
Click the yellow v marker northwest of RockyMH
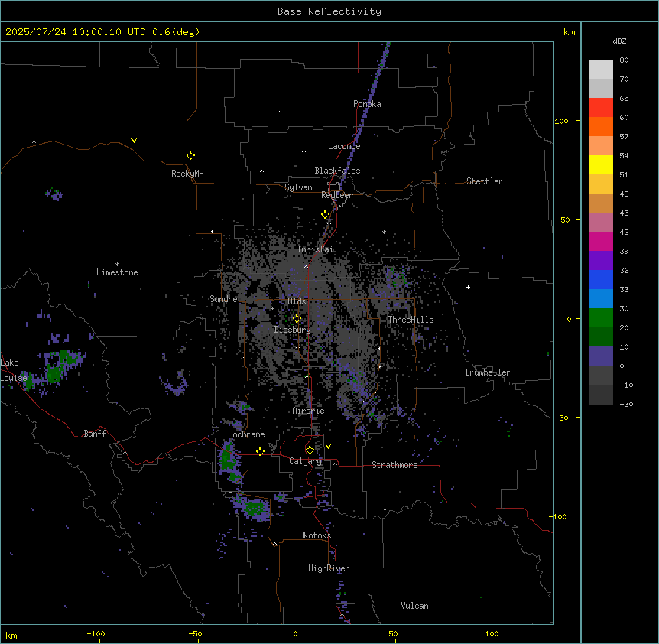(134, 141)
